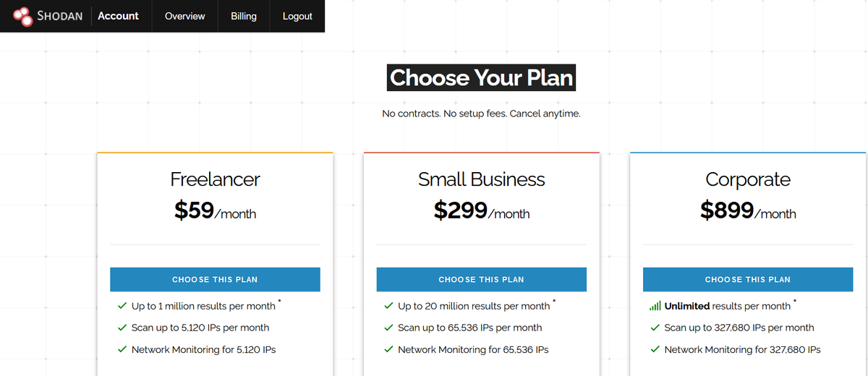Click the Corporate plan heading
This screenshot has height=376, width=868.
coord(748,179)
